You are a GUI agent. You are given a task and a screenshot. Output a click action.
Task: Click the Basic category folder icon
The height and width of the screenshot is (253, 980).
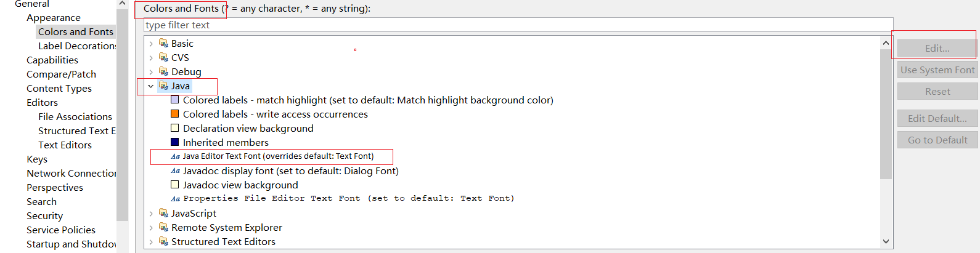coord(163,43)
